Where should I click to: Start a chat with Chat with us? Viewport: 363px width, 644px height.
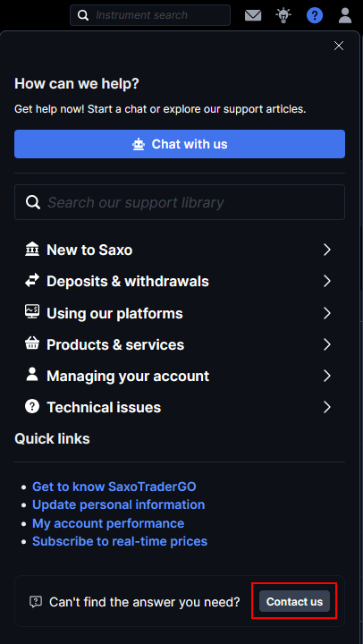coord(180,144)
